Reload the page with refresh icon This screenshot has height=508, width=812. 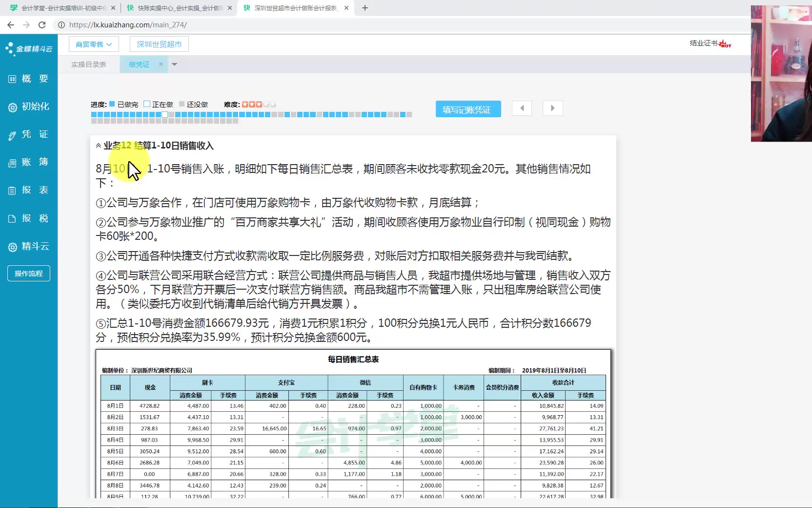(42, 24)
